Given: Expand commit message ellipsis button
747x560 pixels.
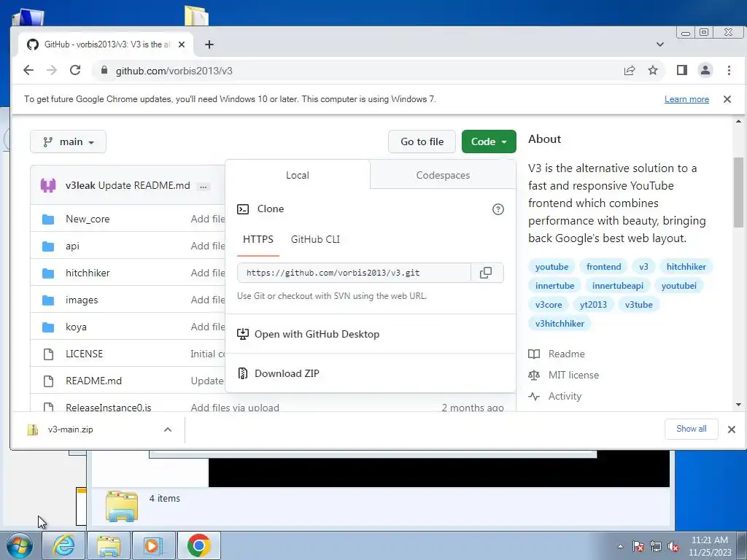Looking at the screenshot, I should click(x=204, y=186).
